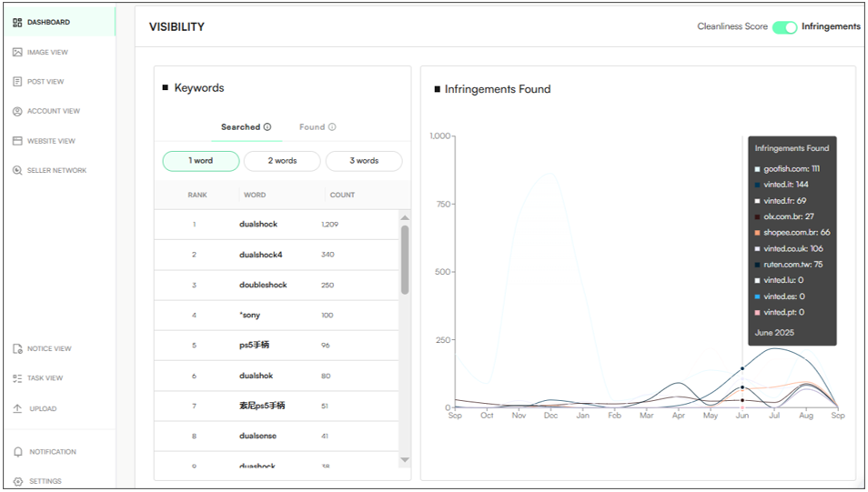This screenshot has width=868, height=492.
Task: Click the keywords list scroll-down arrow
Action: coord(405,460)
